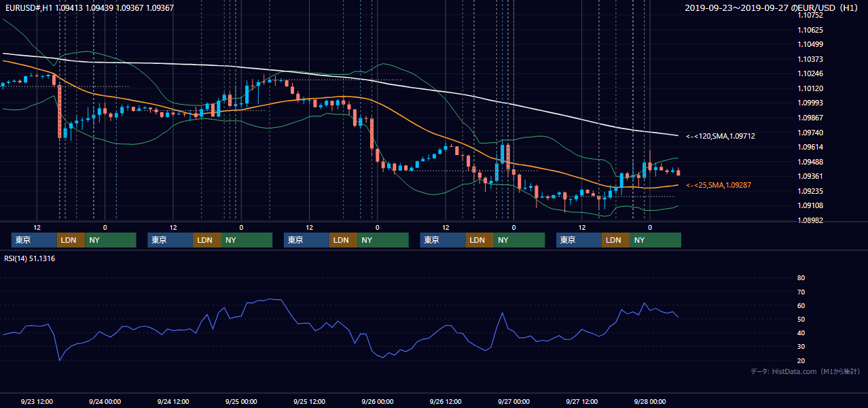Click the 120 SMA 1.09712 label
This screenshot has height=408, width=868.
click(x=721, y=136)
